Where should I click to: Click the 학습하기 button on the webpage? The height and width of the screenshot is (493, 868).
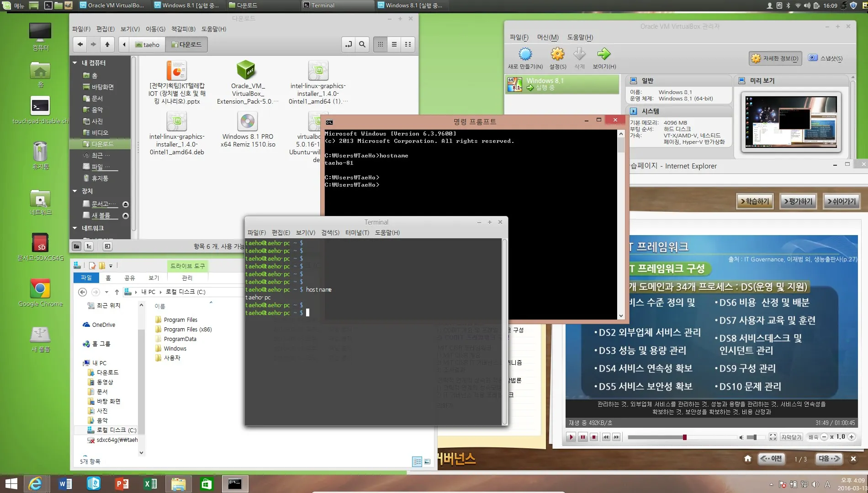(755, 201)
